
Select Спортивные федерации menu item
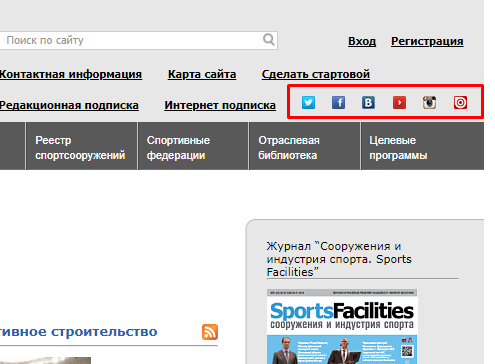pyautogui.click(x=193, y=146)
